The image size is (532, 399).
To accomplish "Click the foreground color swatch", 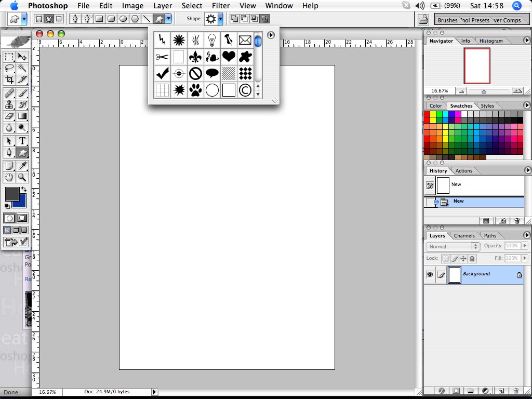I will [x=12, y=195].
